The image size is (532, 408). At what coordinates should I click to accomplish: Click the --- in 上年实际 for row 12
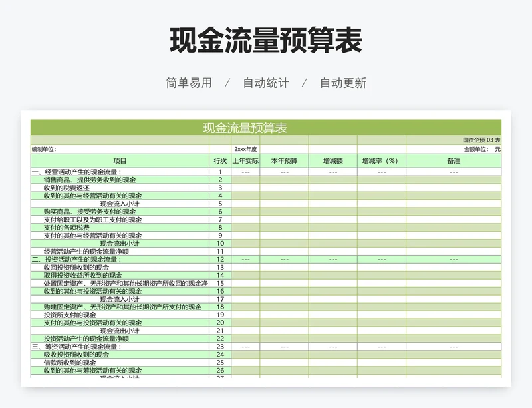[245, 260]
